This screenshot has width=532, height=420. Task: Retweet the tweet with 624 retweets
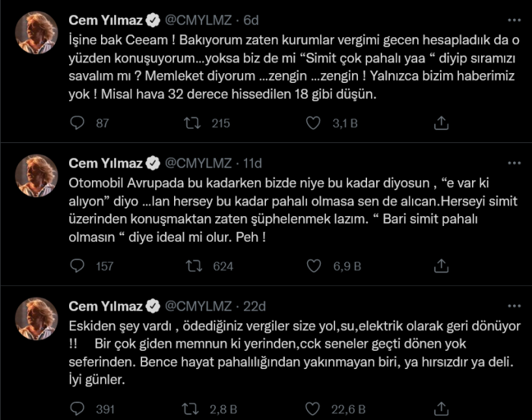coord(193,266)
